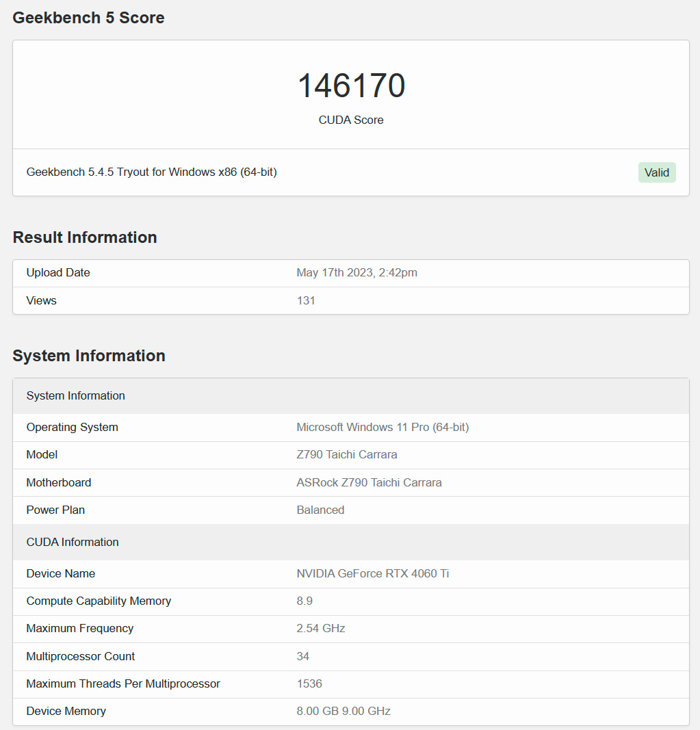Screen dimensions: 700x730
Task: Click the Balanced power plan value
Action: point(320,510)
